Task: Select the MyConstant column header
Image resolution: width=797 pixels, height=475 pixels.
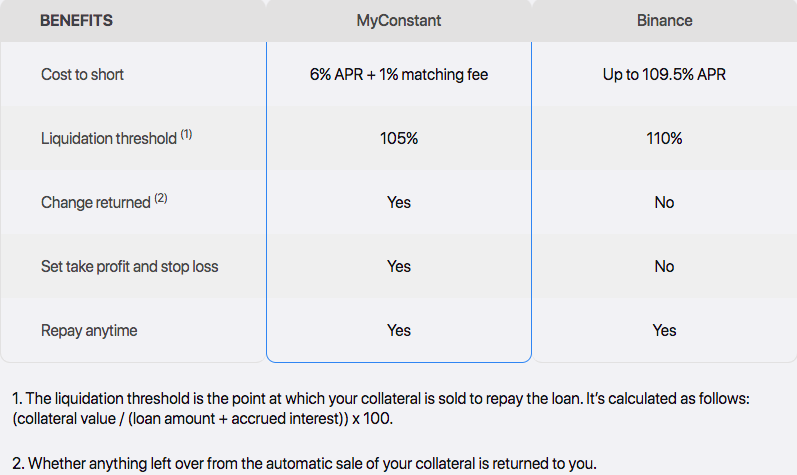Action: click(x=398, y=20)
